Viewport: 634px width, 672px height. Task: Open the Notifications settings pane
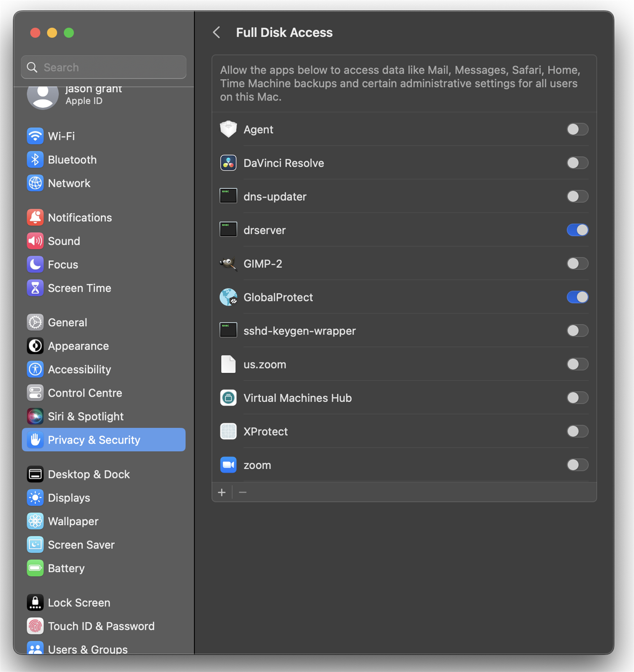[x=79, y=218]
